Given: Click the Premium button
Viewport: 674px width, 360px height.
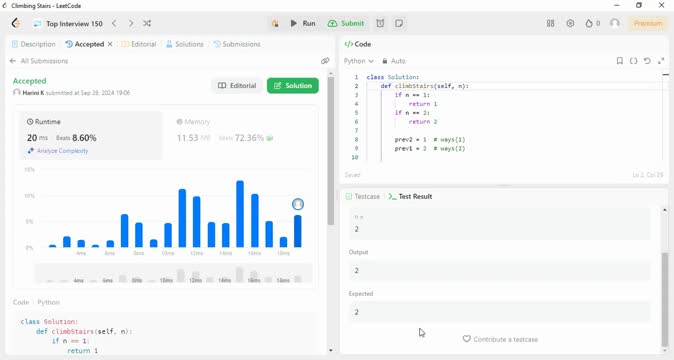Looking at the screenshot, I should 648,23.
